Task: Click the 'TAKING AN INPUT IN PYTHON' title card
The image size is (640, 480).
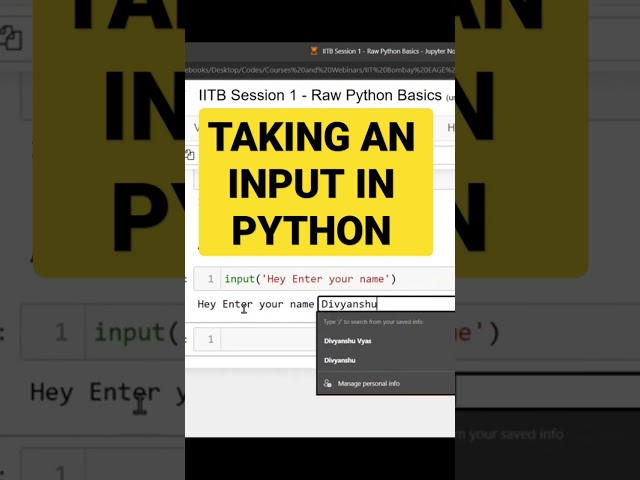Action: pos(316,182)
